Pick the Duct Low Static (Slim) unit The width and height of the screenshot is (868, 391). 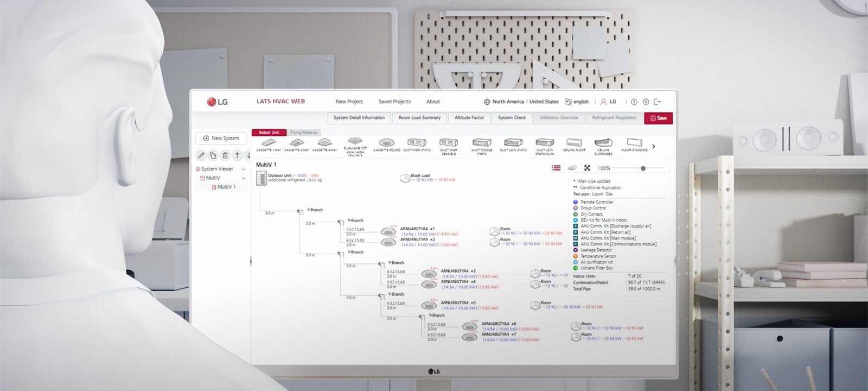point(545,143)
